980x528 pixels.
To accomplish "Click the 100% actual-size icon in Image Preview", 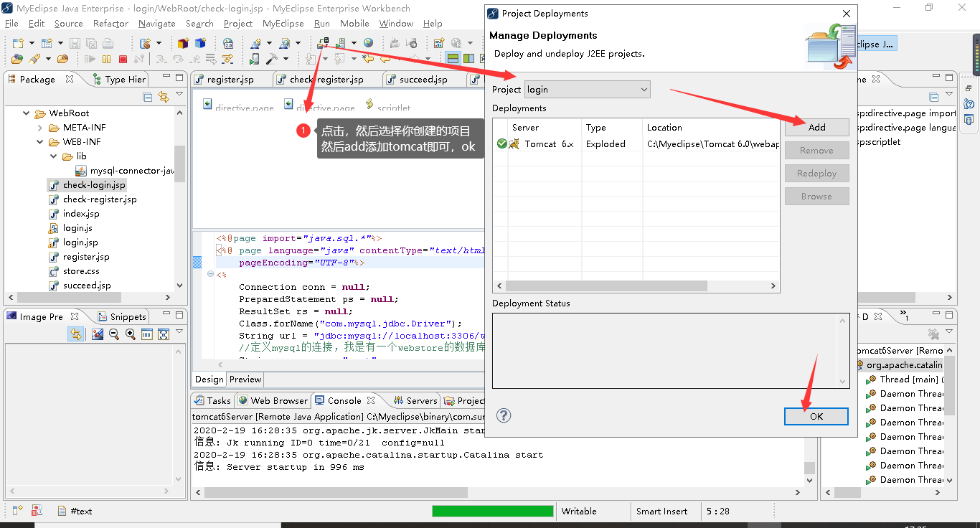I will (146, 334).
